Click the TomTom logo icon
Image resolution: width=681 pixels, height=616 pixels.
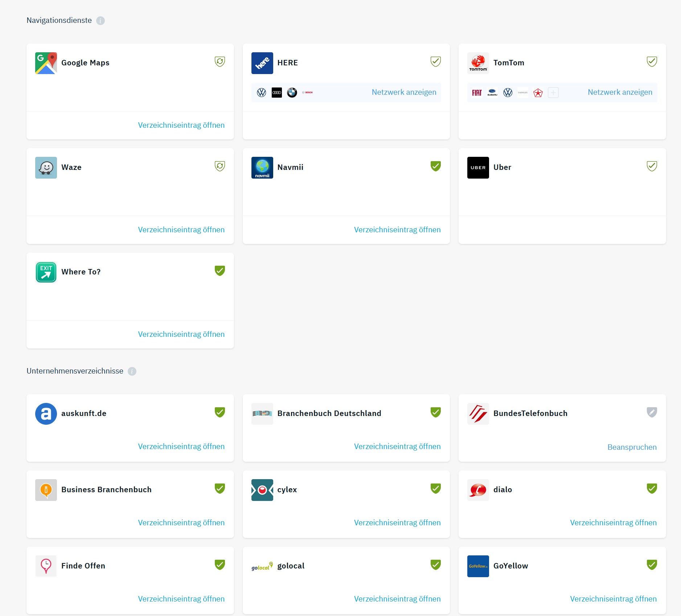pyautogui.click(x=478, y=63)
